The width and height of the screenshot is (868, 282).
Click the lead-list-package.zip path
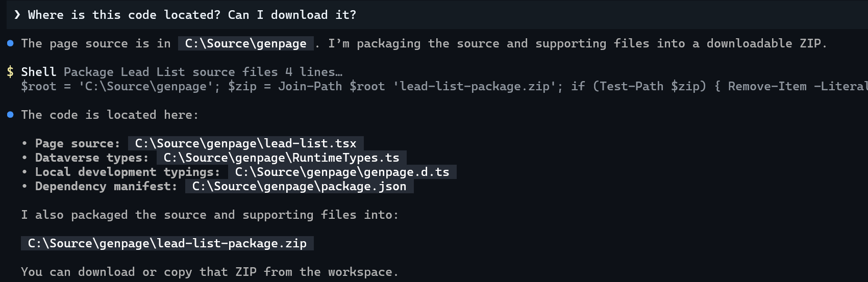[167, 243]
